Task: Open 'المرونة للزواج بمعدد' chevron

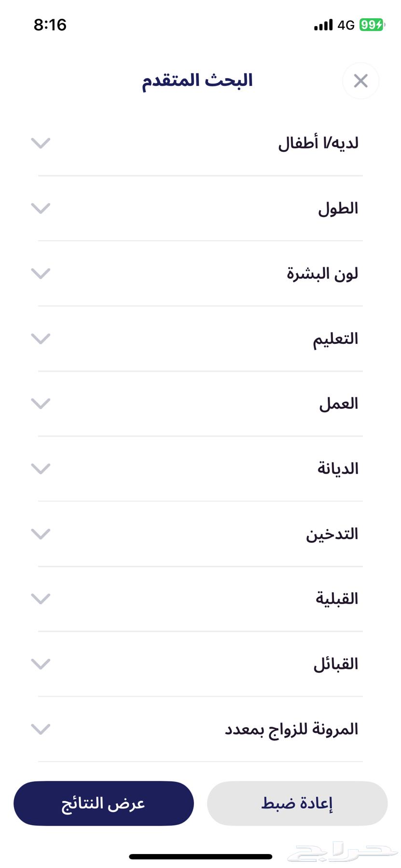Action: [41, 729]
